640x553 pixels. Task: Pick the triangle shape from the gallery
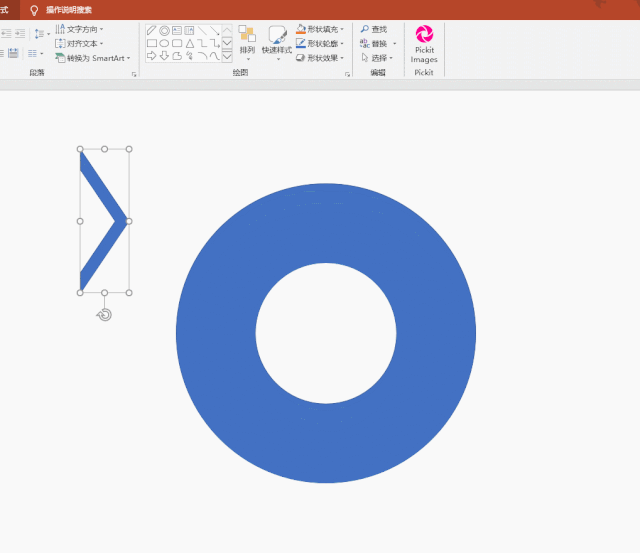pos(190,43)
